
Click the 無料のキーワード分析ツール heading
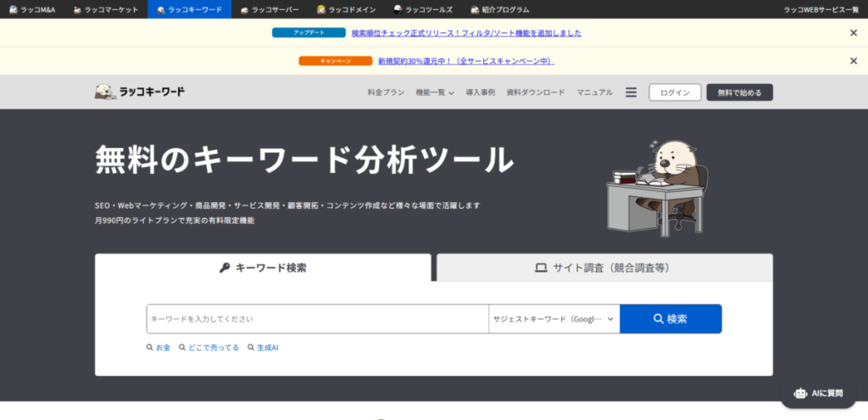[304, 160]
